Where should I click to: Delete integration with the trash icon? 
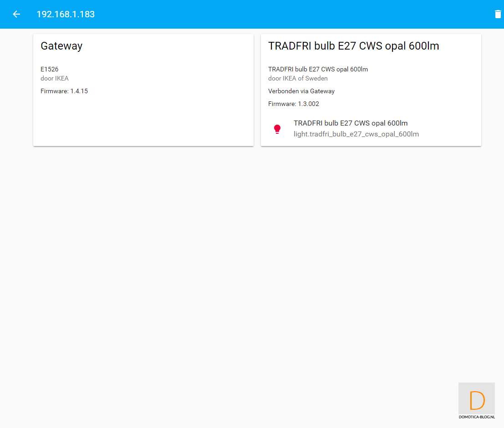click(498, 14)
